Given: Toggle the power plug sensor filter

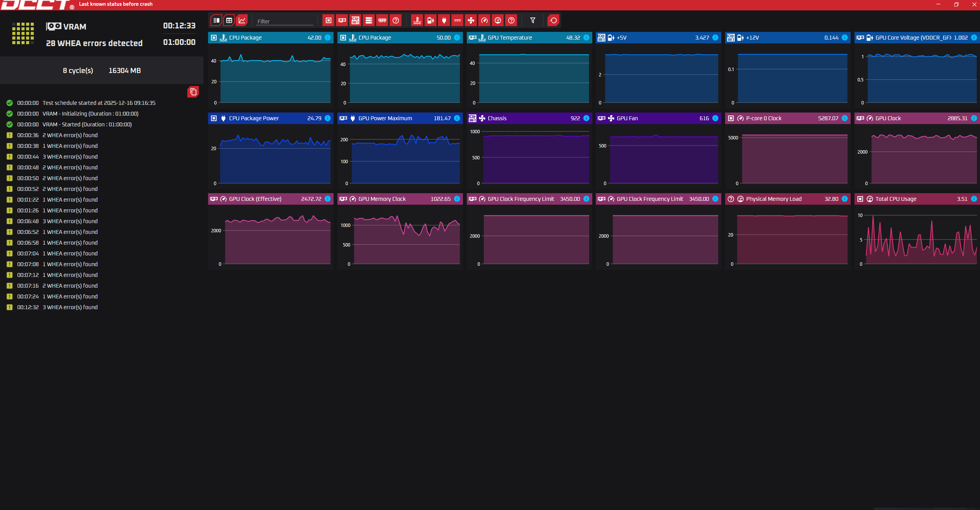Looking at the screenshot, I should pos(444,21).
